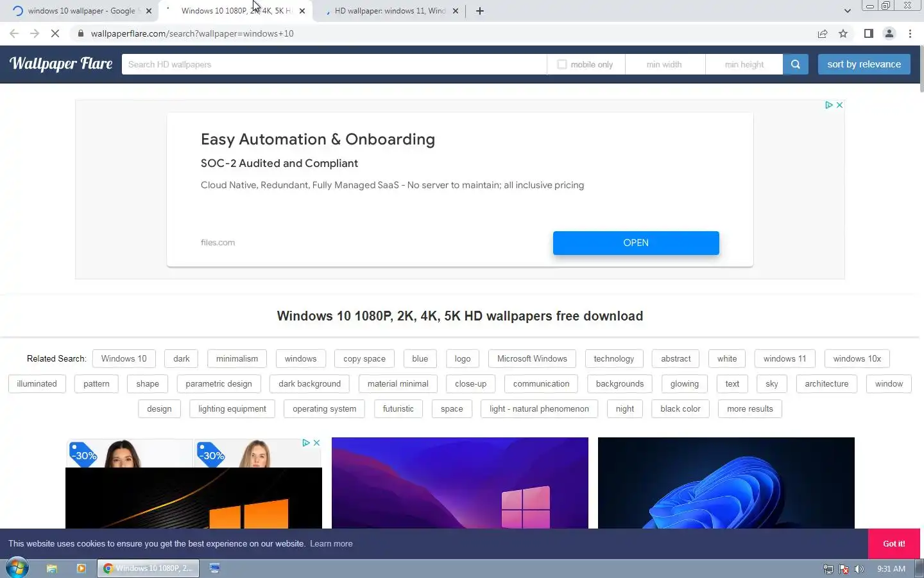Close the small thumbnail ad with X

pyautogui.click(x=316, y=442)
